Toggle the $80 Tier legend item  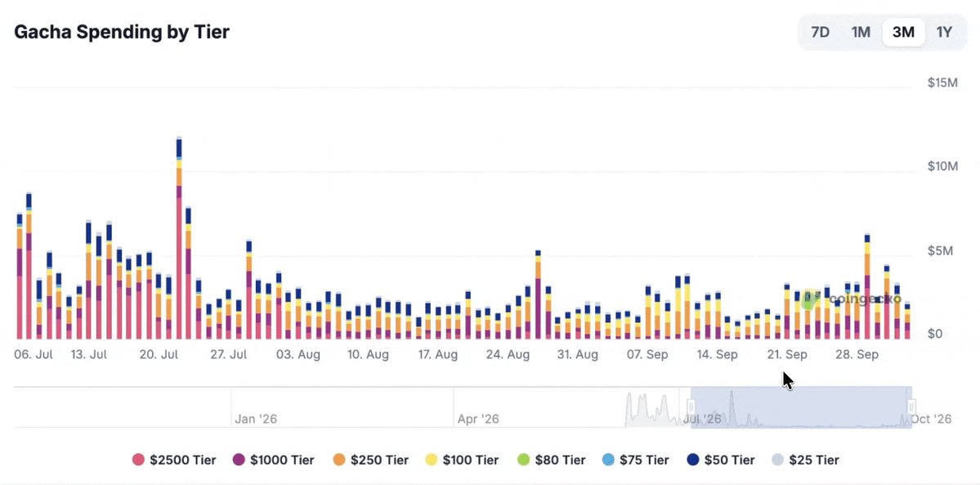[551, 460]
